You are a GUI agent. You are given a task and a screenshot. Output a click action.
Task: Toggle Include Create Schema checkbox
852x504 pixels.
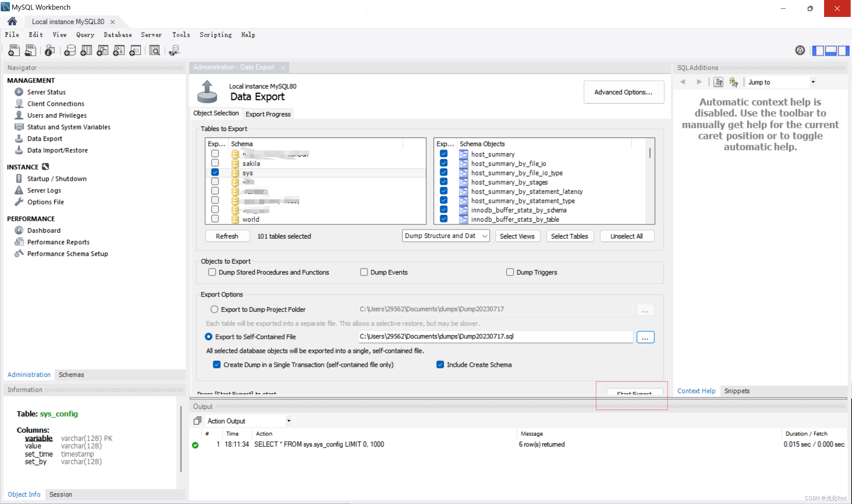click(440, 364)
